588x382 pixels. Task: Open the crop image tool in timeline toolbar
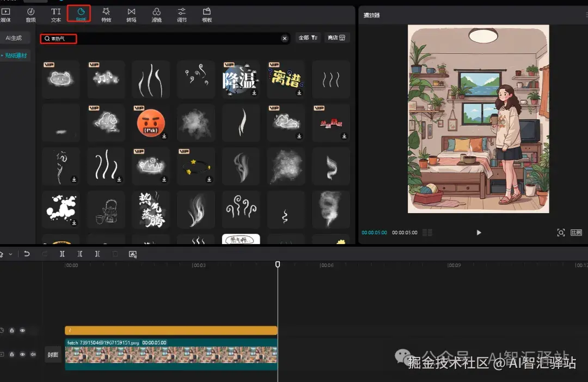[x=133, y=254]
